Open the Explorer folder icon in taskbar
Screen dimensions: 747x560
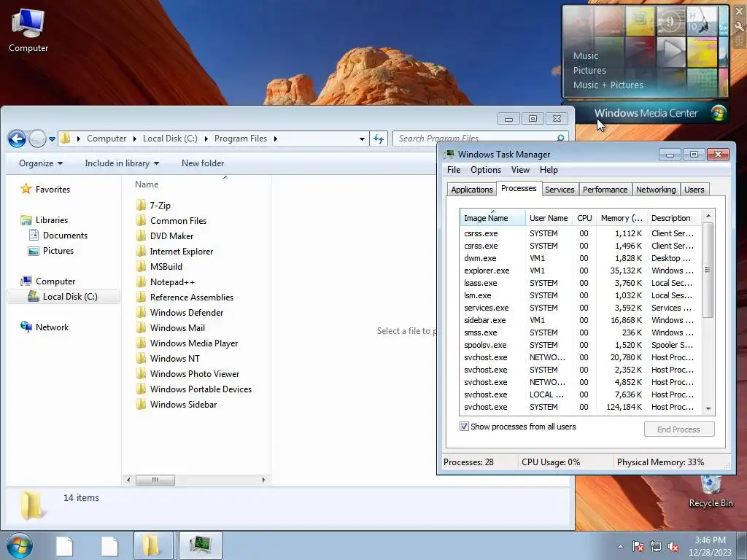(x=153, y=545)
